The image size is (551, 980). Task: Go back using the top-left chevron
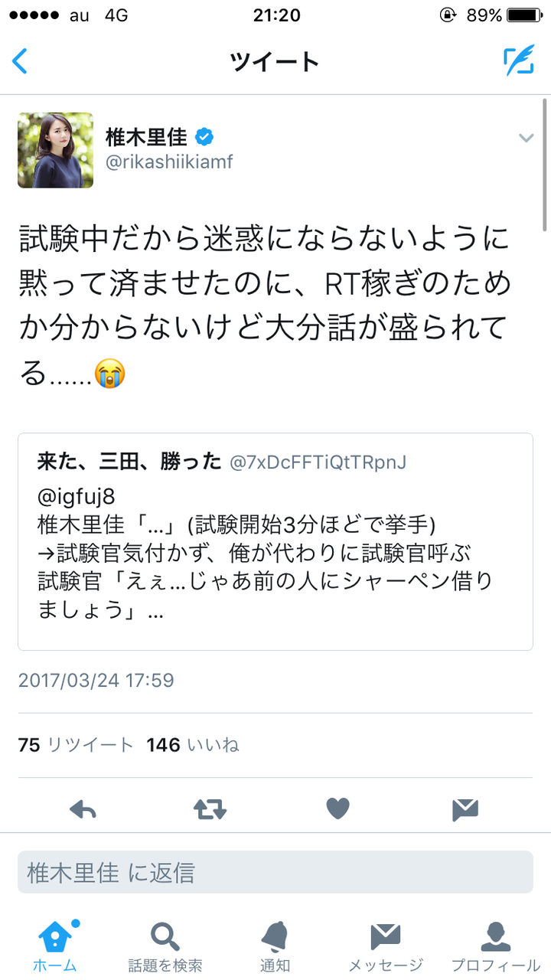click(20, 61)
